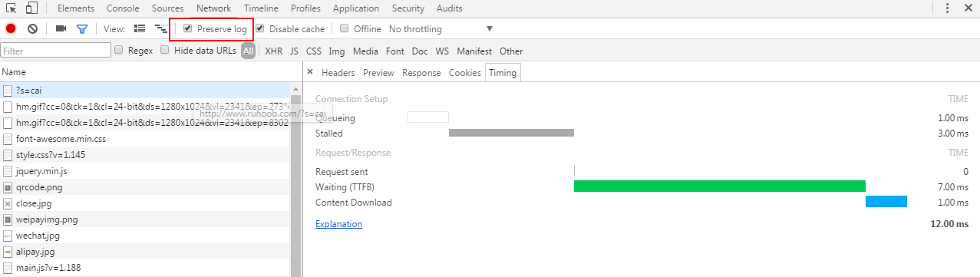
Task: Click the icon beside alipay.jpg
Action: point(8,252)
